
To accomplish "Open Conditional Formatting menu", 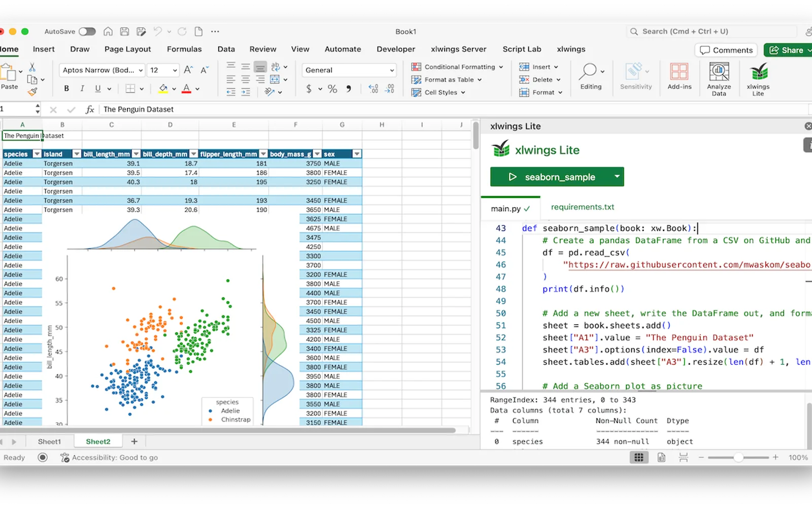I will point(457,67).
